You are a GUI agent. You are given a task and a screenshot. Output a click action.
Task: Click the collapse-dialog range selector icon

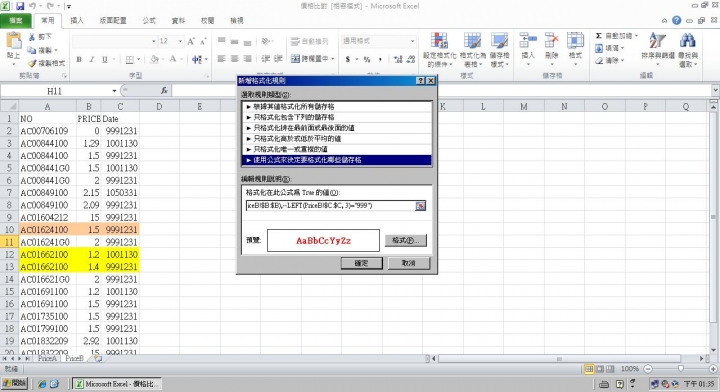[x=420, y=206]
